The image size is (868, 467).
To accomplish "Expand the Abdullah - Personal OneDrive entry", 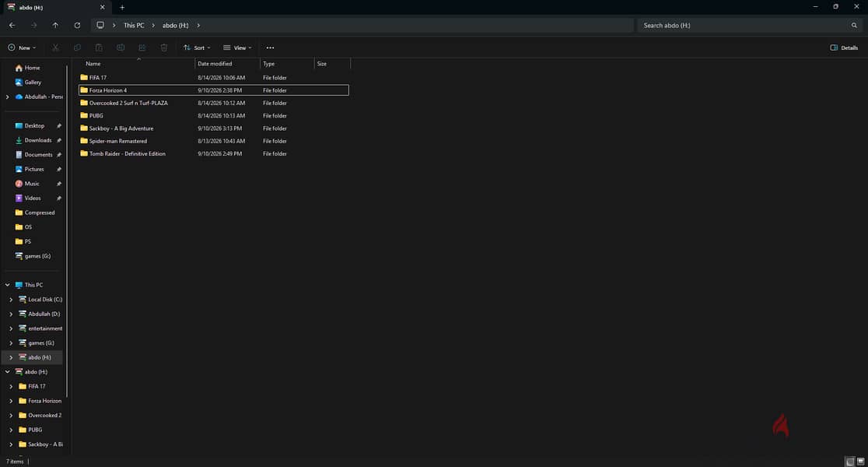I will (7, 97).
